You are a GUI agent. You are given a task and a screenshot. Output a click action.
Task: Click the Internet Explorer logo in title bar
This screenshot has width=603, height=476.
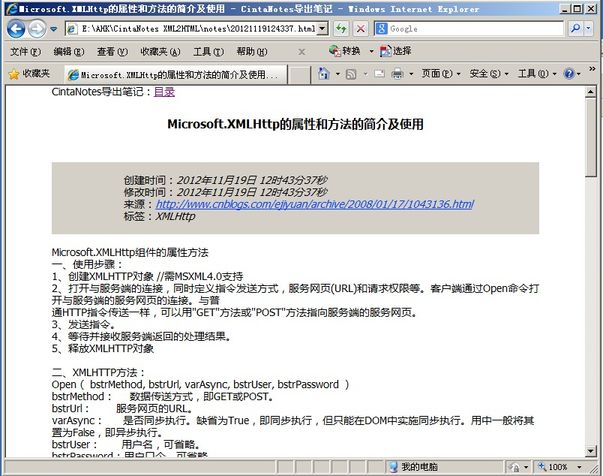[x=12, y=8]
